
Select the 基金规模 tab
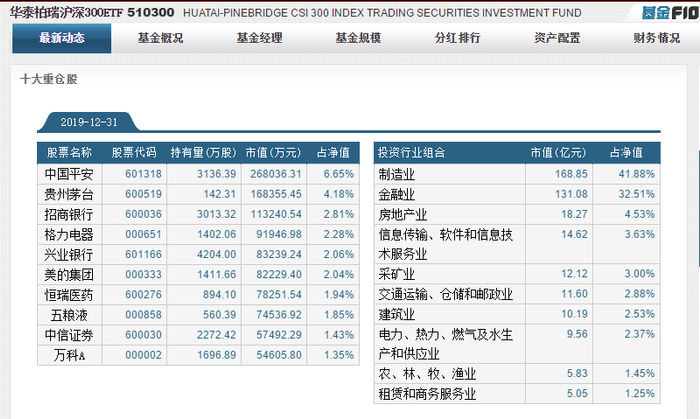[x=358, y=38]
